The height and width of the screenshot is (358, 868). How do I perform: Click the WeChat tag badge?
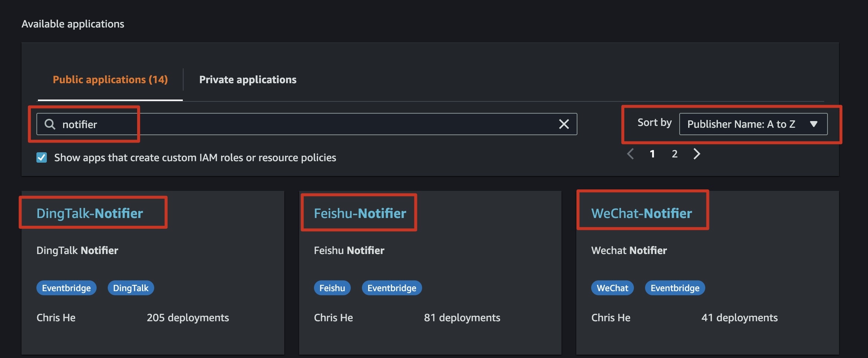(612, 288)
